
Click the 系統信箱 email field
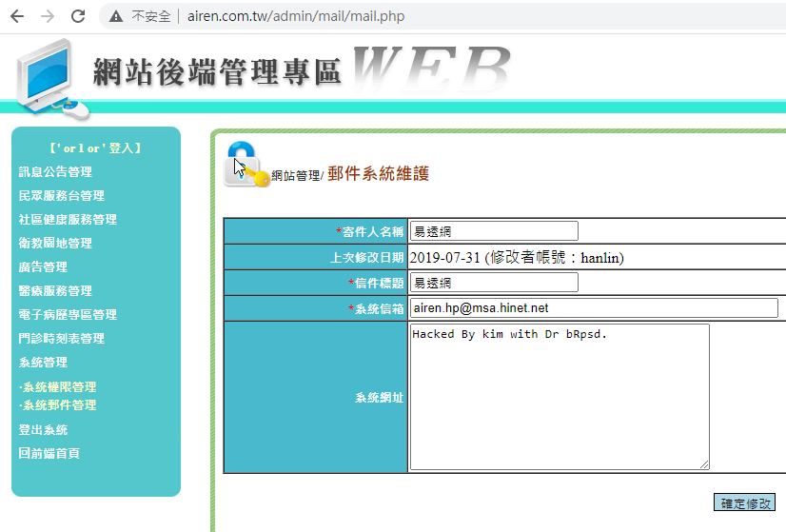point(594,307)
